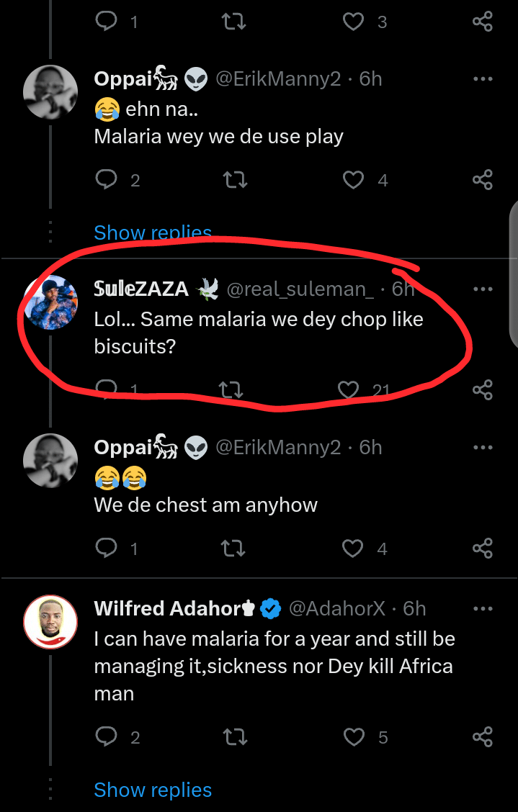Show replies under Wilfred Adahor's tweet
The image size is (518, 812).
153,790
